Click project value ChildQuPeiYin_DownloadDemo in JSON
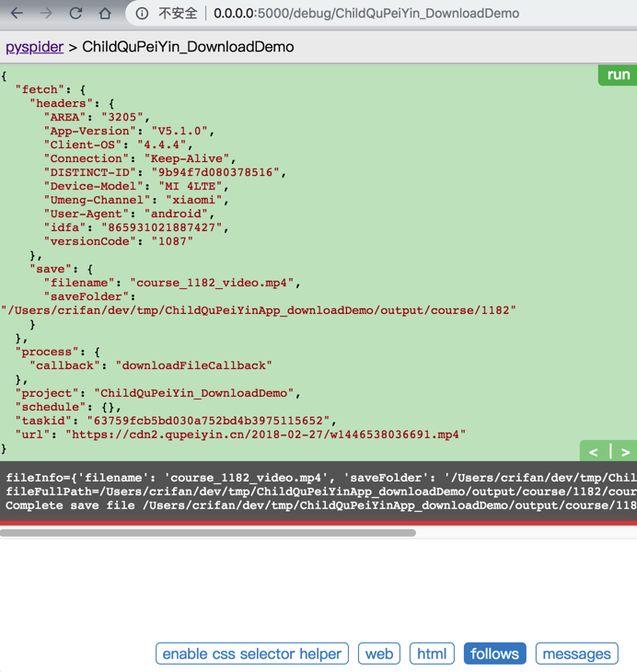 tap(193, 393)
